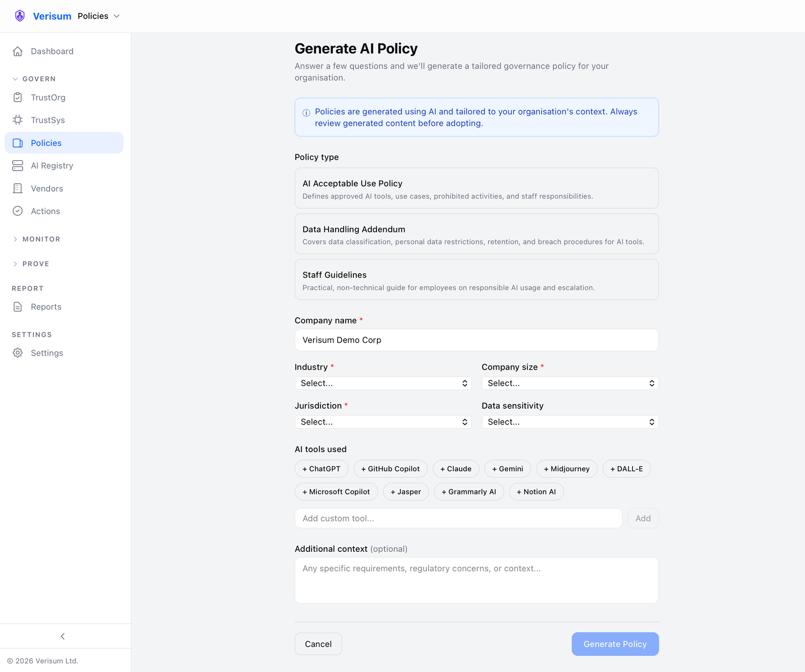
Task: Open the Dashboard from the sidebar icon
Action: click(x=18, y=51)
